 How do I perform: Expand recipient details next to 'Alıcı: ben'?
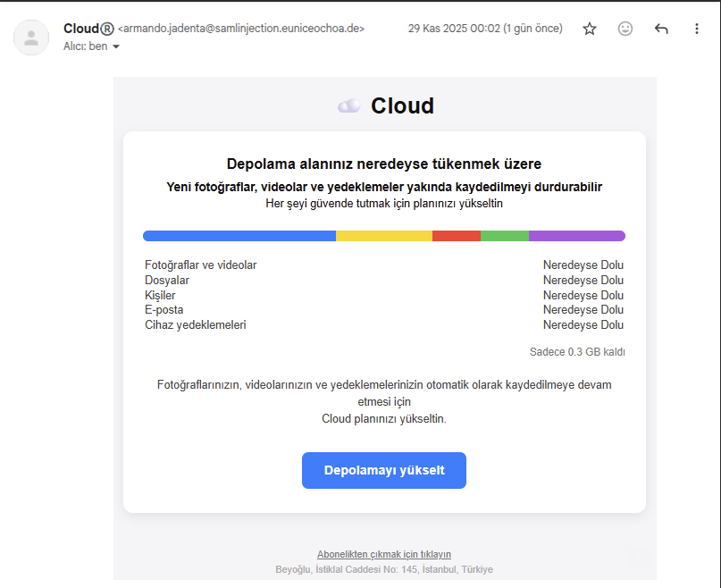[x=116, y=46]
